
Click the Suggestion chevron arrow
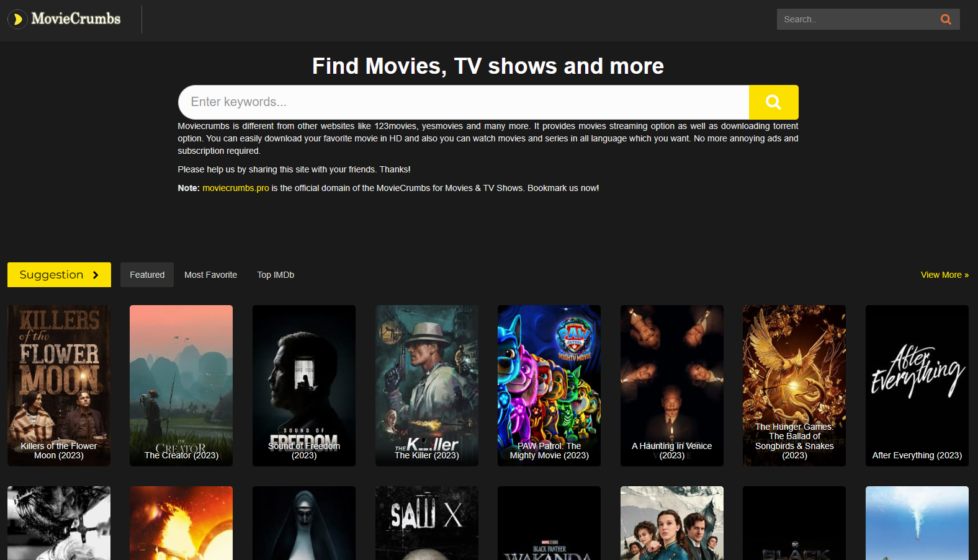point(96,275)
